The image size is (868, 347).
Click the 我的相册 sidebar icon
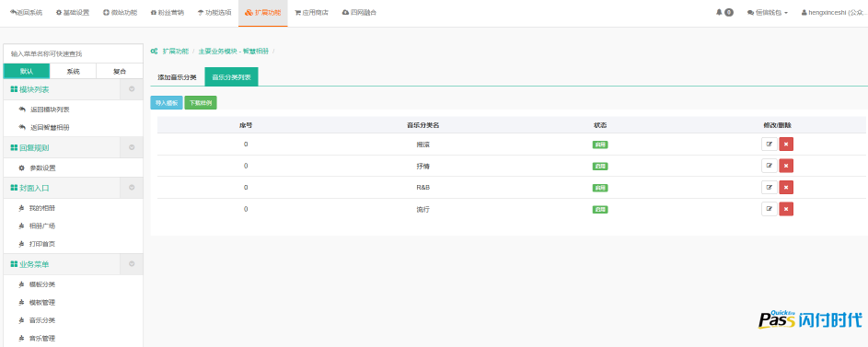coord(22,208)
